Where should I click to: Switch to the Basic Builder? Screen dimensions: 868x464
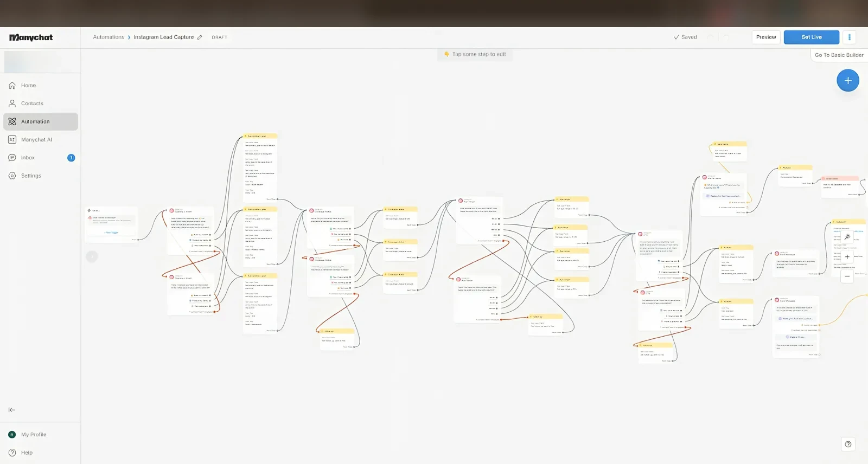(x=839, y=55)
